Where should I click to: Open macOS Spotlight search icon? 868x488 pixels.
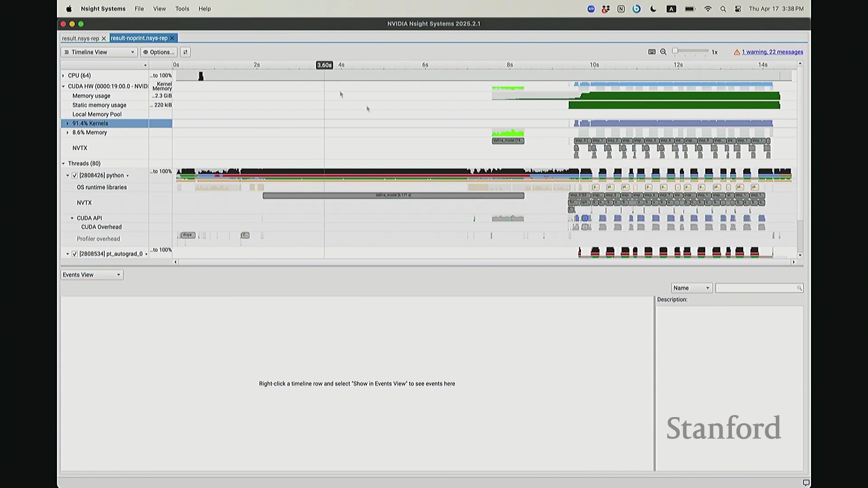pyautogui.click(x=723, y=9)
